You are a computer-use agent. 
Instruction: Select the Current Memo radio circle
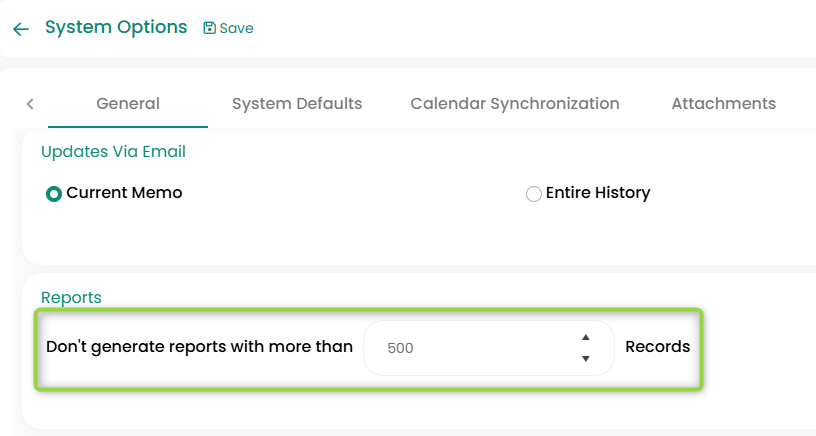[54, 194]
